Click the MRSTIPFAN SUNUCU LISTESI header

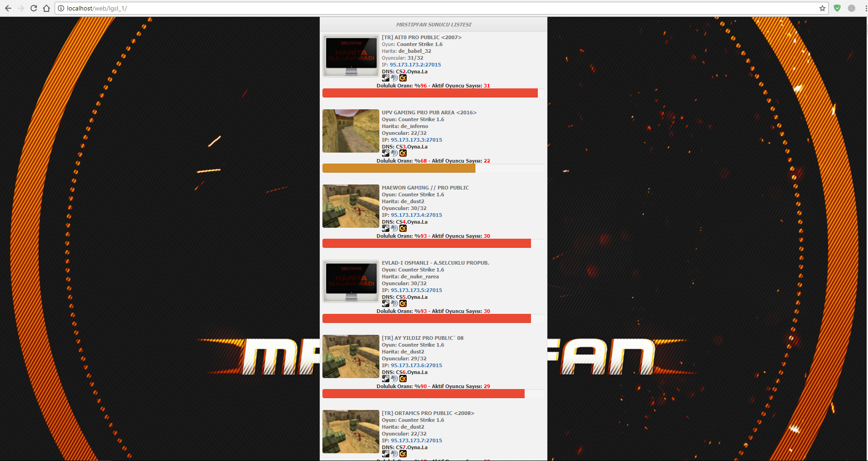434,25
